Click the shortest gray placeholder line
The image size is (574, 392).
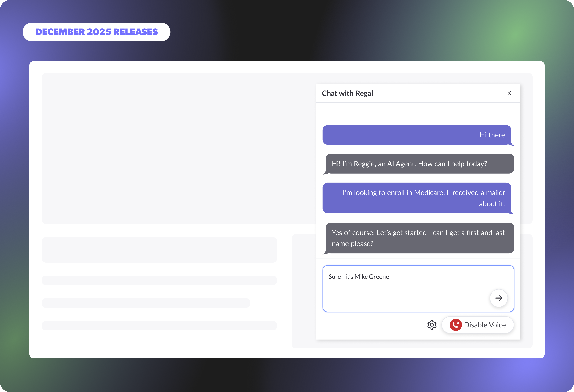146,303
